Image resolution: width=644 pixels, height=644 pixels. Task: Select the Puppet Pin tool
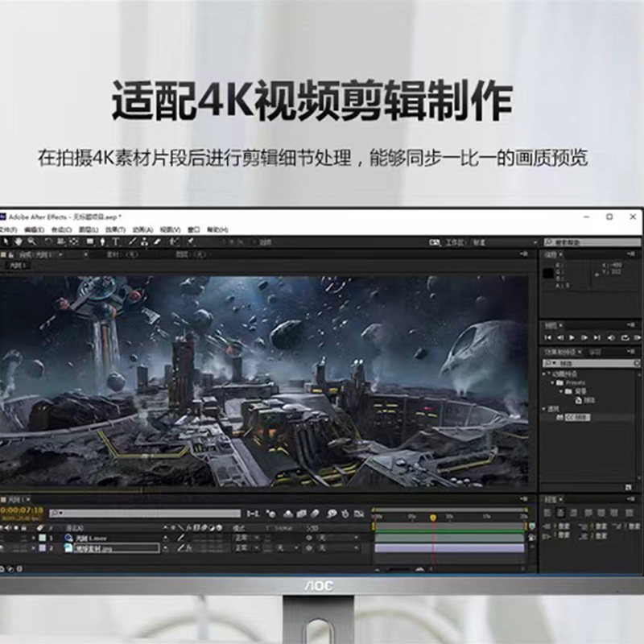click(x=191, y=242)
